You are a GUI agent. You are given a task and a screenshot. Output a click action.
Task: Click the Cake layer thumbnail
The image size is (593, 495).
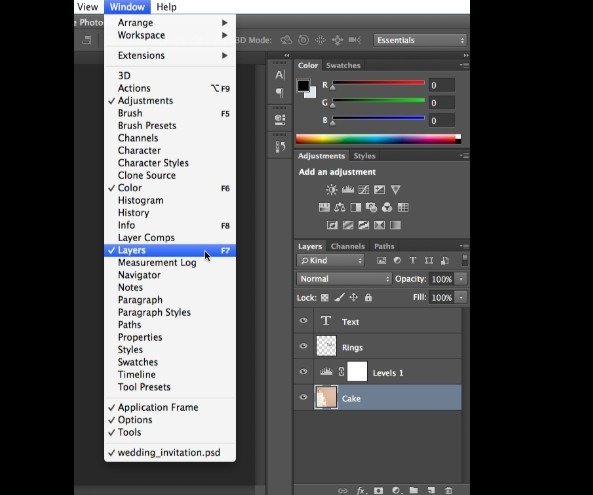pyautogui.click(x=326, y=397)
